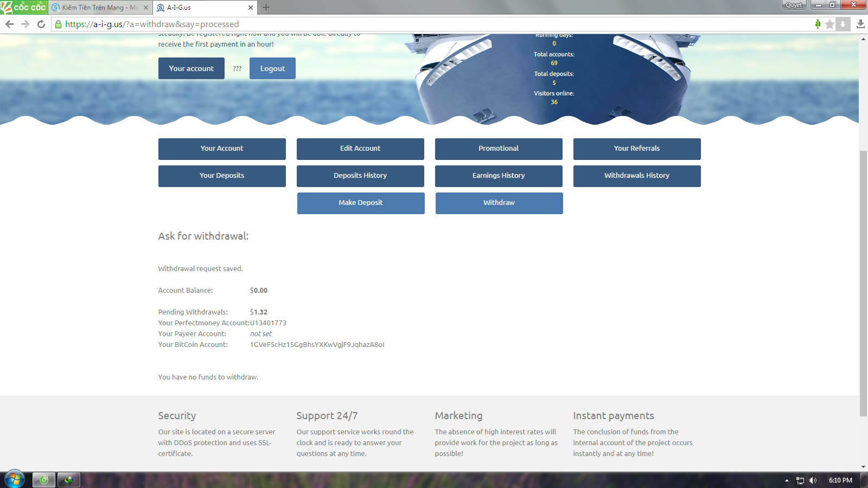Show hidden system tray icons
868x488 pixels.
(x=787, y=480)
